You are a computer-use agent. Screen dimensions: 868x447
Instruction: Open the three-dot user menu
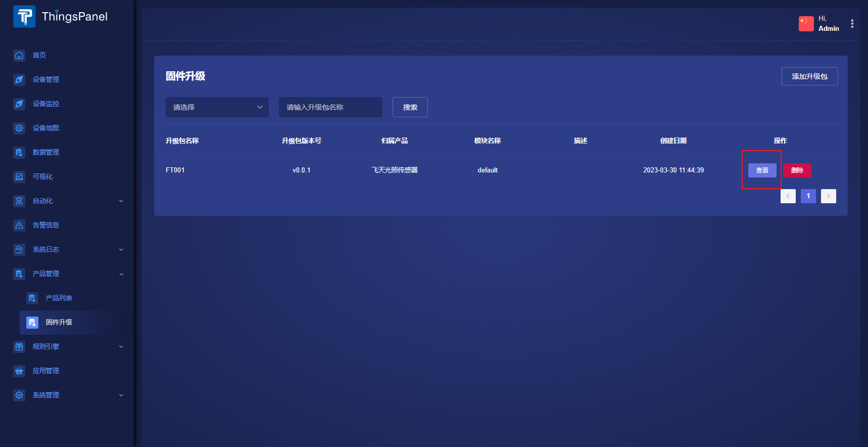tap(852, 24)
